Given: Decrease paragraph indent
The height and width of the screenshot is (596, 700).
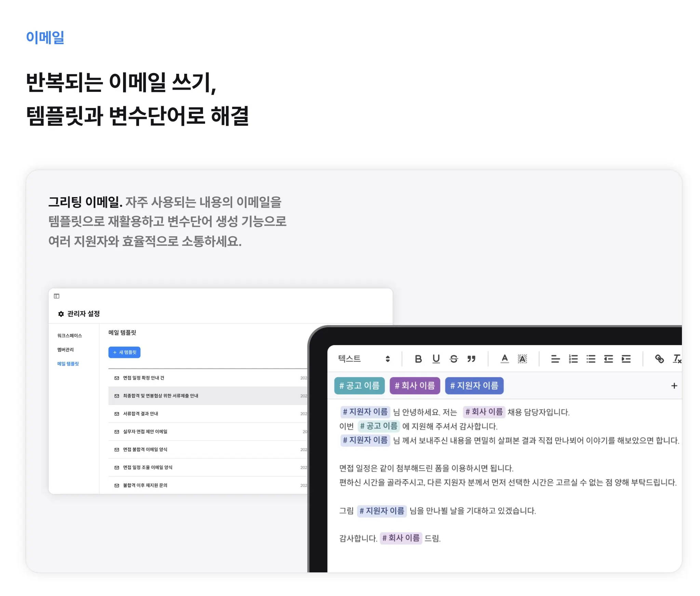Looking at the screenshot, I should tap(608, 359).
